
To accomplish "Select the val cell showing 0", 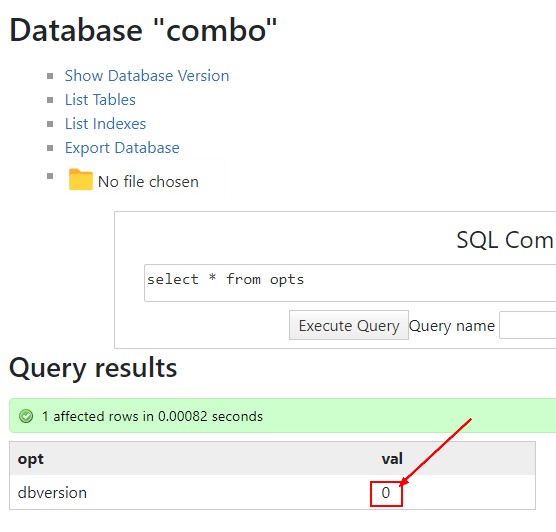I will pyautogui.click(x=386, y=493).
